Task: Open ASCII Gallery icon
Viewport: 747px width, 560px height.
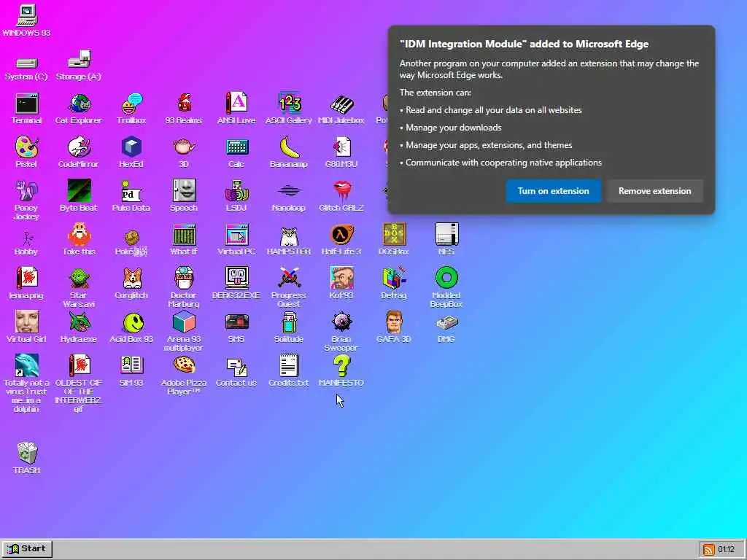Action: pyautogui.click(x=289, y=104)
